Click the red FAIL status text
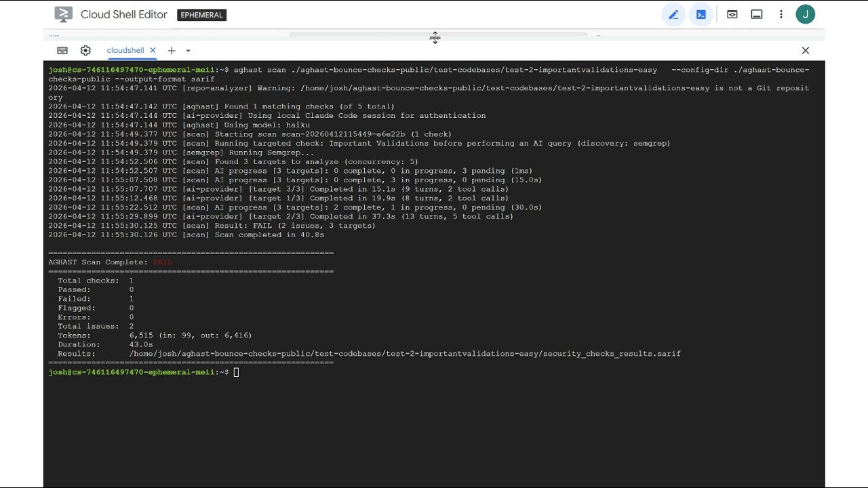Screen dimensions: 868x488 [163, 262]
